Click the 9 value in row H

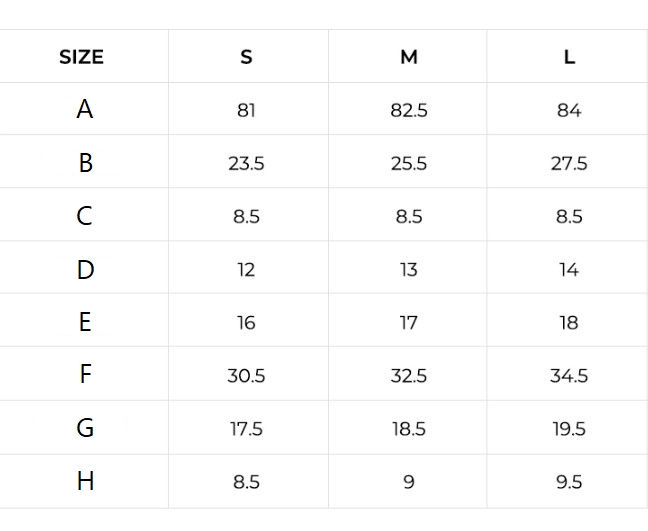408,482
